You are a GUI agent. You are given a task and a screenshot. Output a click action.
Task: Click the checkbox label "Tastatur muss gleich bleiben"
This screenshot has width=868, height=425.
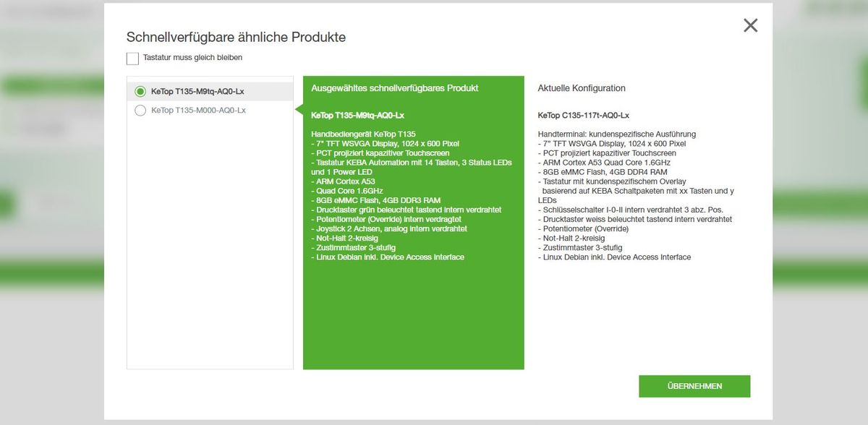192,57
